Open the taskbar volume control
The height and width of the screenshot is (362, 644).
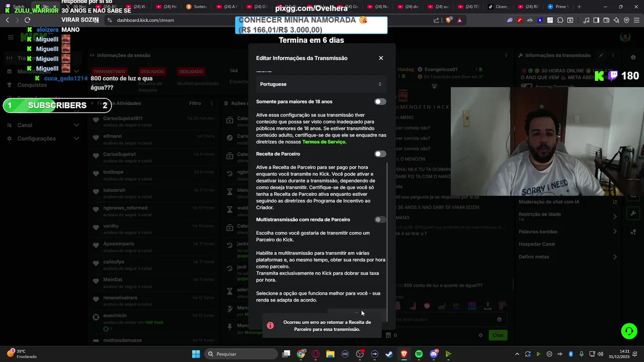(x=600, y=354)
